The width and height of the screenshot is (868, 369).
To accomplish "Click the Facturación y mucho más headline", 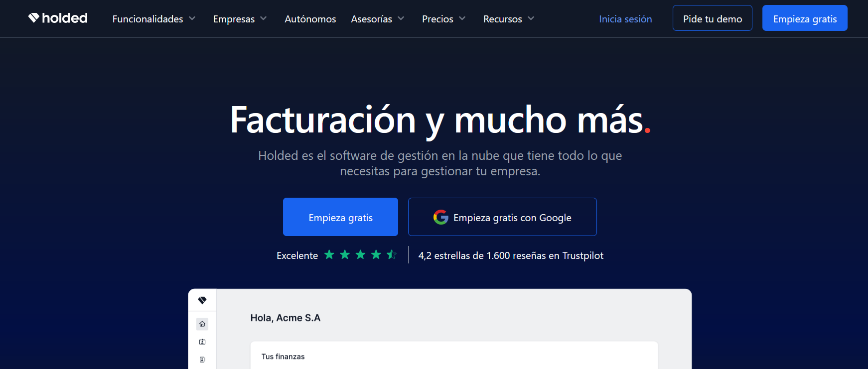I will [x=440, y=120].
